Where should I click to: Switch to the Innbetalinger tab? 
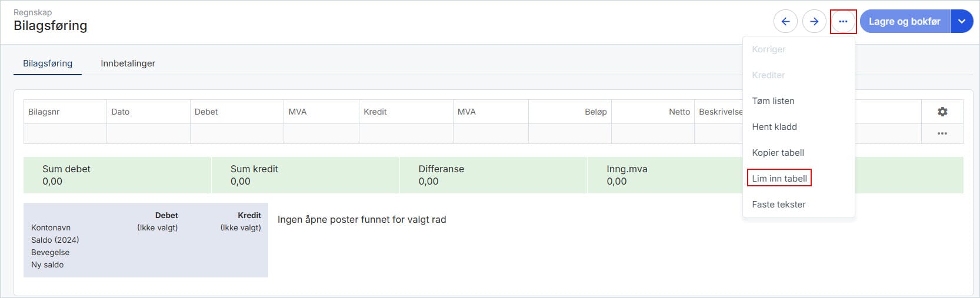pyautogui.click(x=128, y=63)
